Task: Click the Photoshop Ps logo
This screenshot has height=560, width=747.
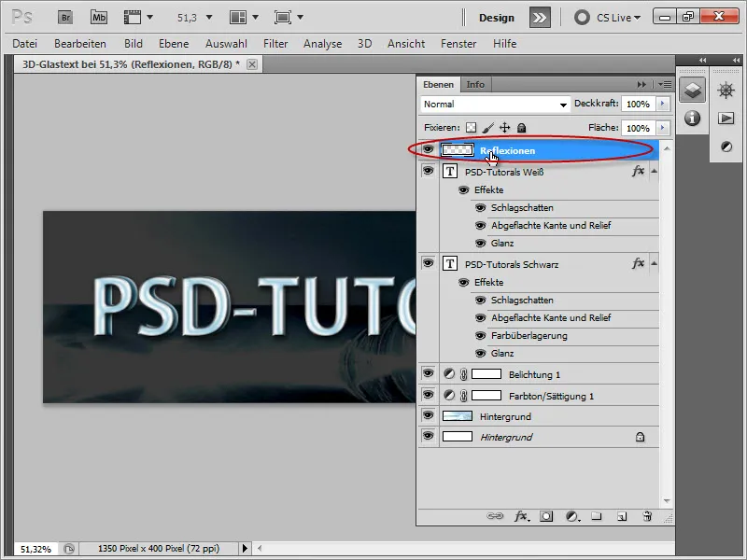Action: pyautogui.click(x=21, y=18)
